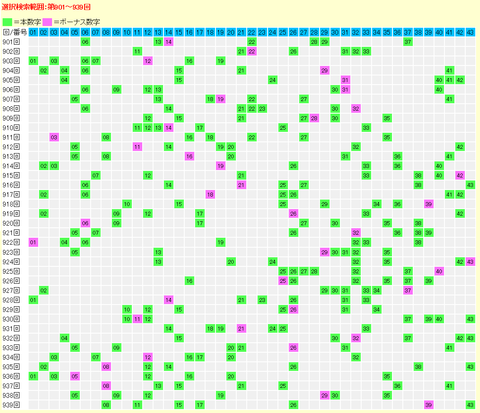Click green 04 in row 932回
The width and height of the screenshot is (480, 413).
coord(64,338)
